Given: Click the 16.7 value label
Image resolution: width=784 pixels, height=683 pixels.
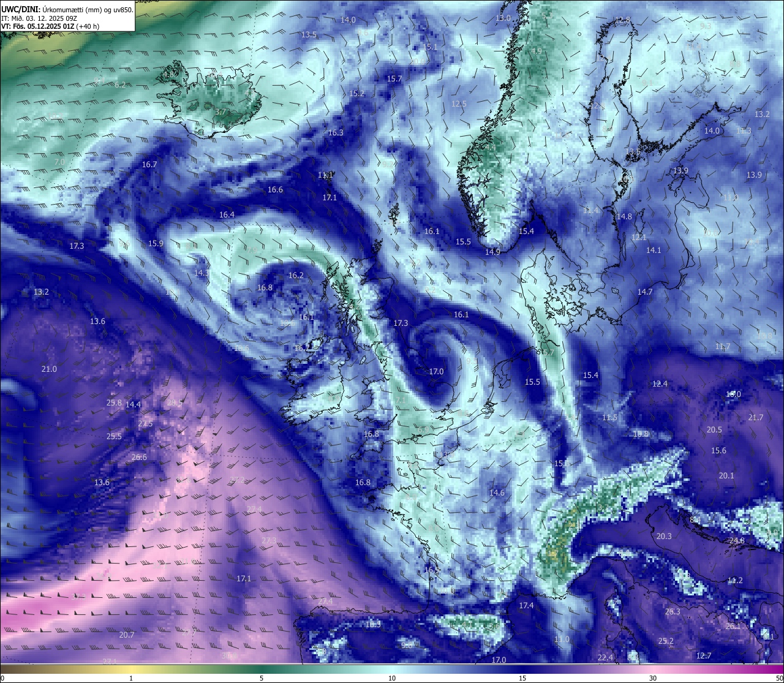Looking at the screenshot, I should (149, 164).
